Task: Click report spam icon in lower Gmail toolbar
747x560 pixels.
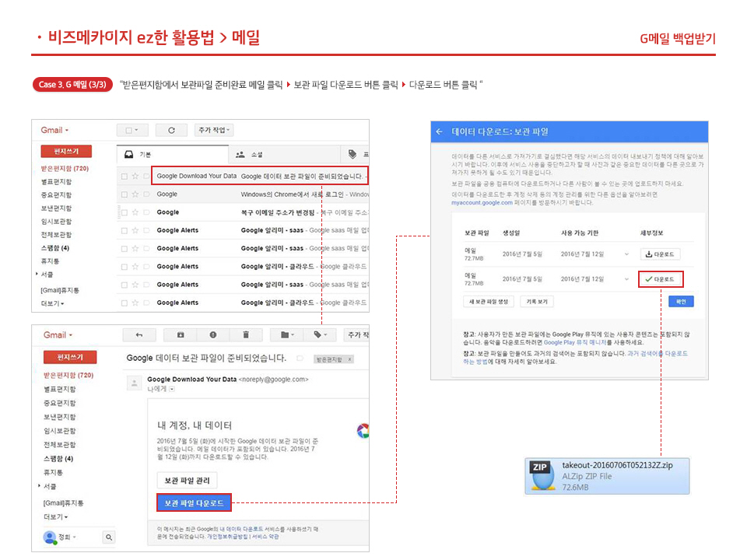Action: 213,334
